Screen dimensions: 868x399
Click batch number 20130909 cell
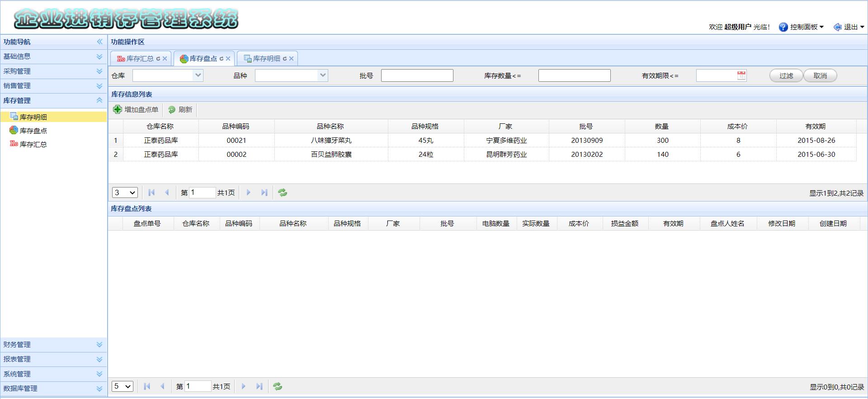pos(587,141)
